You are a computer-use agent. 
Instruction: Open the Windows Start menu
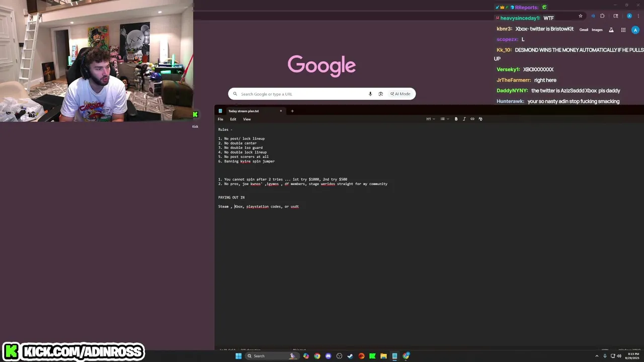click(238, 356)
